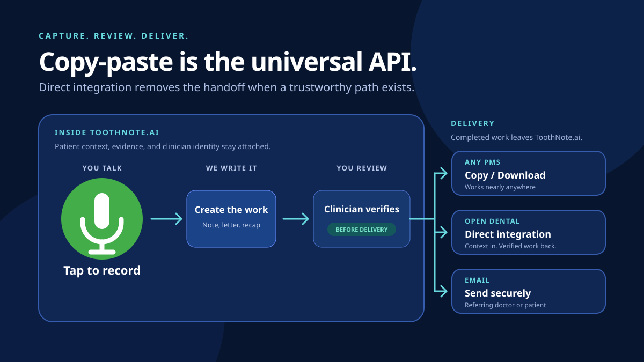Choose the Send securely delivery card
Image resolution: width=644 pixels, height=362 pixels.
point(529,291)
